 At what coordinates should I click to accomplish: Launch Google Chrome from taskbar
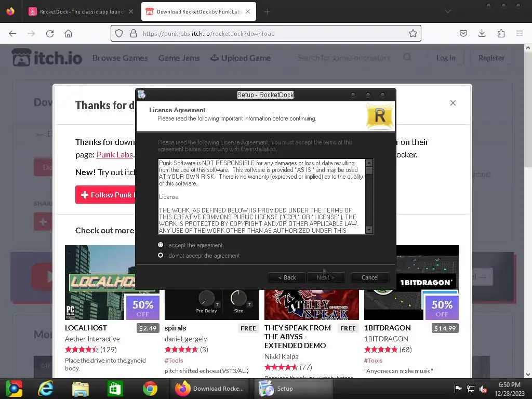coord(150,389)
